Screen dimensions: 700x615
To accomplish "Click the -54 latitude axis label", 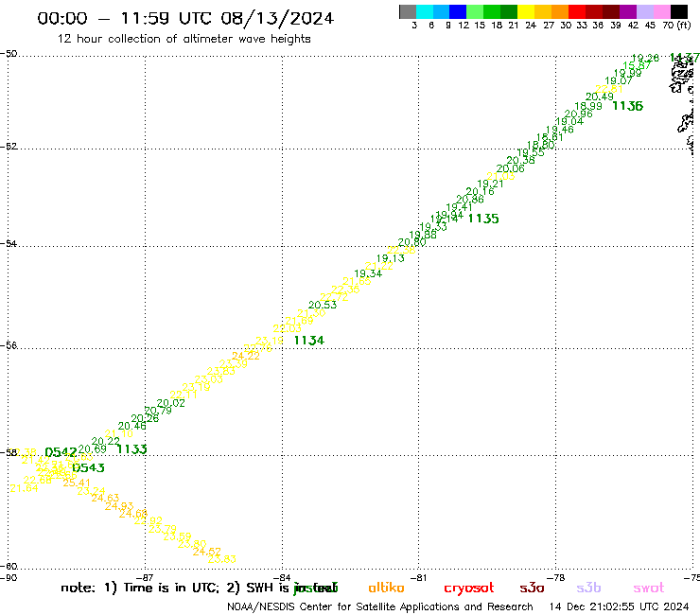I will click(9, 243).
